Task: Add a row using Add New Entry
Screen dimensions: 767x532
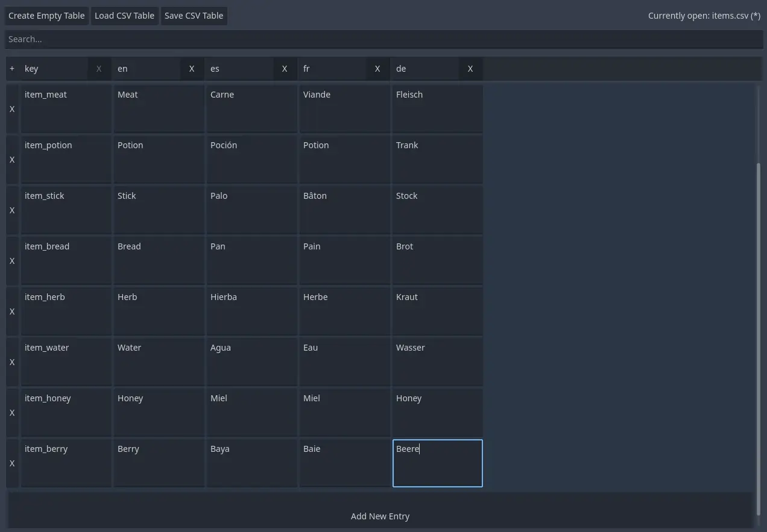Action: pos(380,516)
